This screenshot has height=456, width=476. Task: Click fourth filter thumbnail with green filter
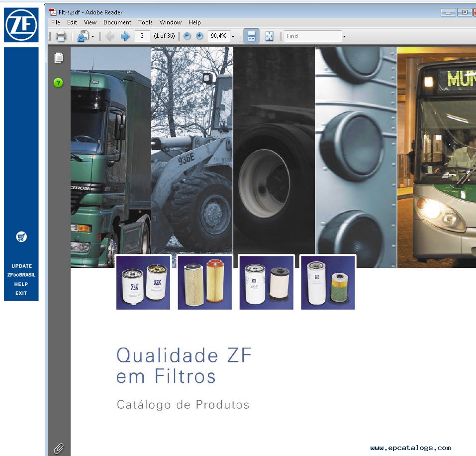(x=328, y=282)
